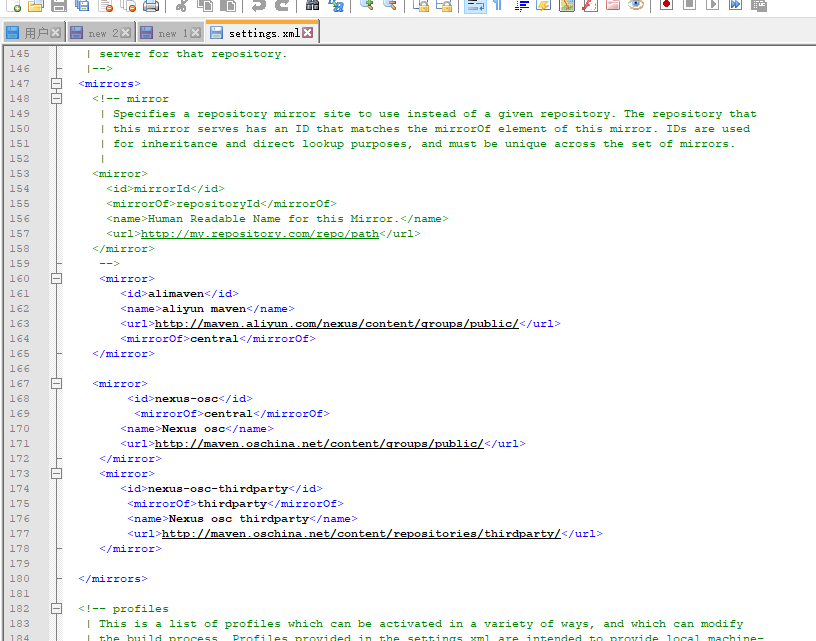
Task: Open maven.oschina.net groups/public link
Action: tap(320, 443)
